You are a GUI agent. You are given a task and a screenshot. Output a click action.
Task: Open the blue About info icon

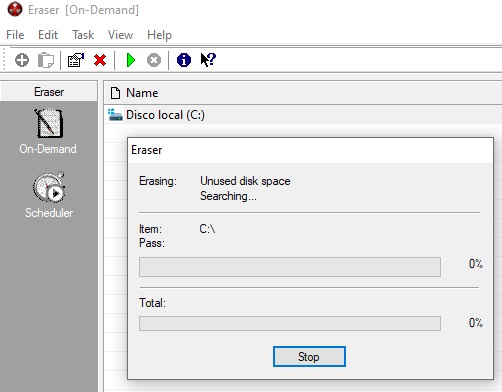click(184, 60)
